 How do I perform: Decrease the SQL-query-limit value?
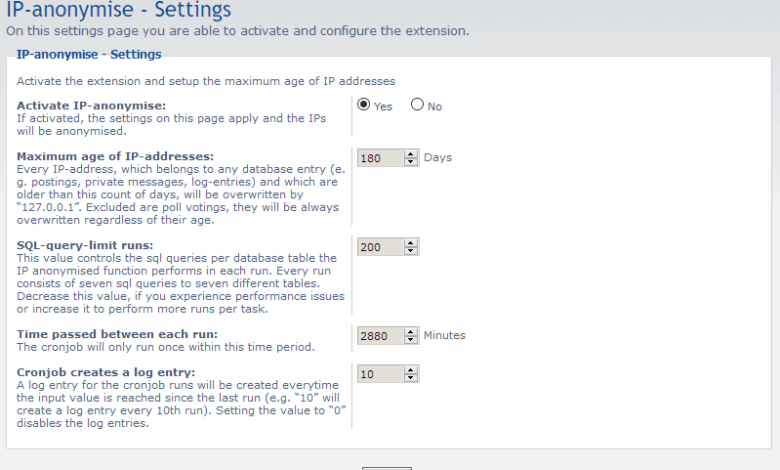pos(411,251)
